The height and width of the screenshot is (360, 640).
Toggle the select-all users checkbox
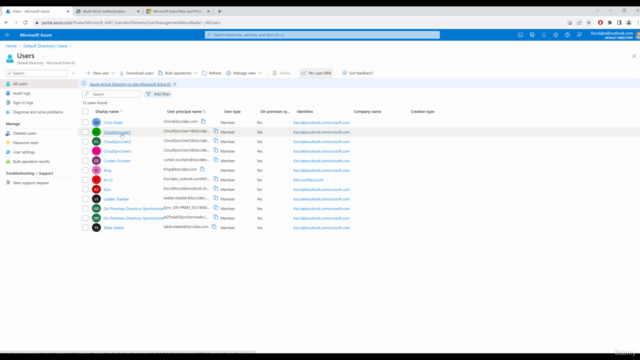click(85, 111)
